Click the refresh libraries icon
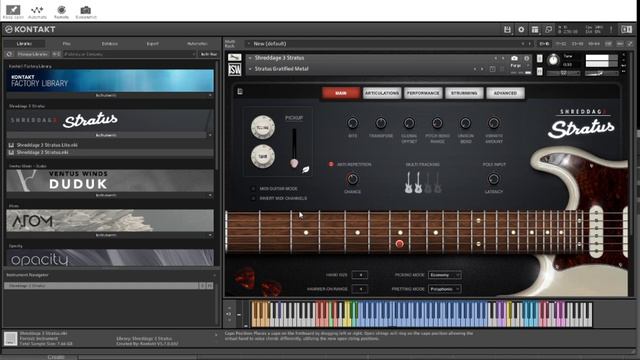This screenshot has height=360, width=640. (10, 54)
